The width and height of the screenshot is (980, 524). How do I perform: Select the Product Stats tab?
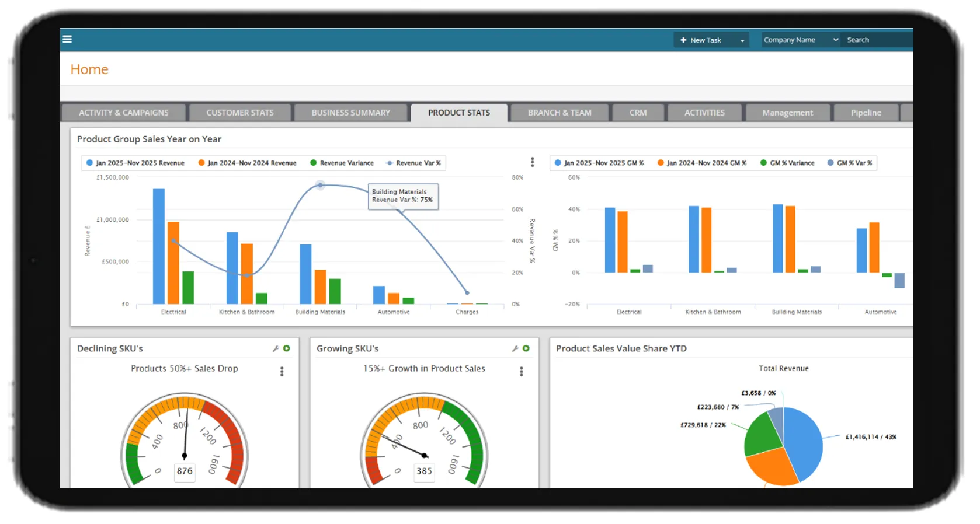coord(459,113)
